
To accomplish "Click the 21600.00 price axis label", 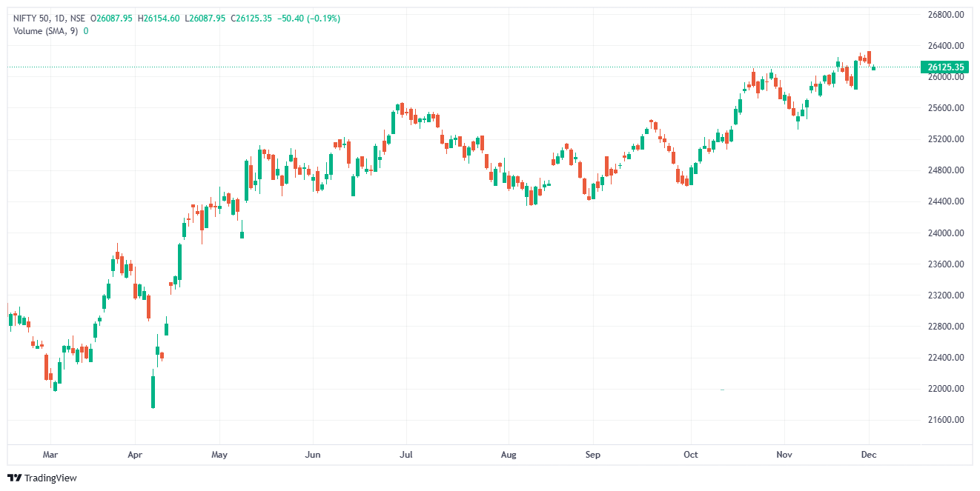I will pyautogui.click(x=945, y=420).
